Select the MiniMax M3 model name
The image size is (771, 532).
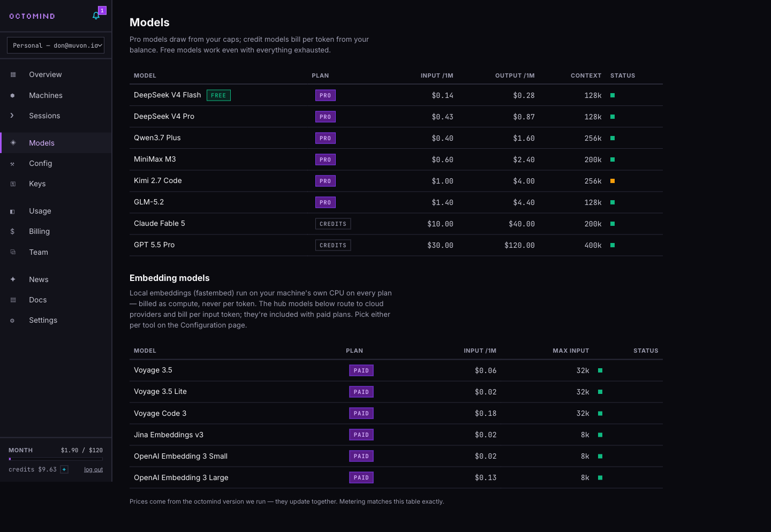[155, 159]
